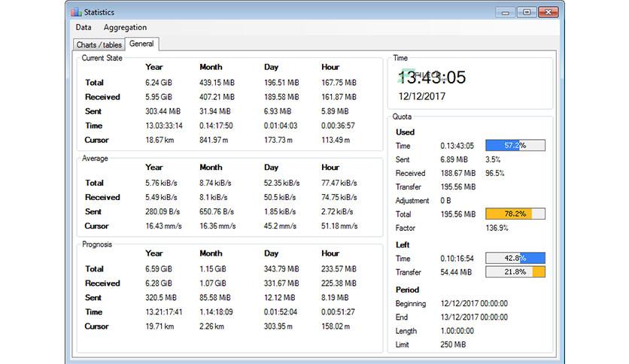Click Average yearly received 5.49 kiB/s
Screen dimensions: 629x364
(x=161, y=197)
